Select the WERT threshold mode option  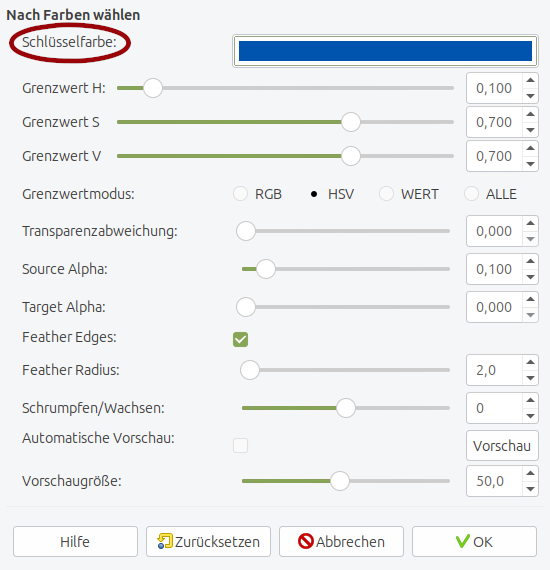(x=386, y=194)
